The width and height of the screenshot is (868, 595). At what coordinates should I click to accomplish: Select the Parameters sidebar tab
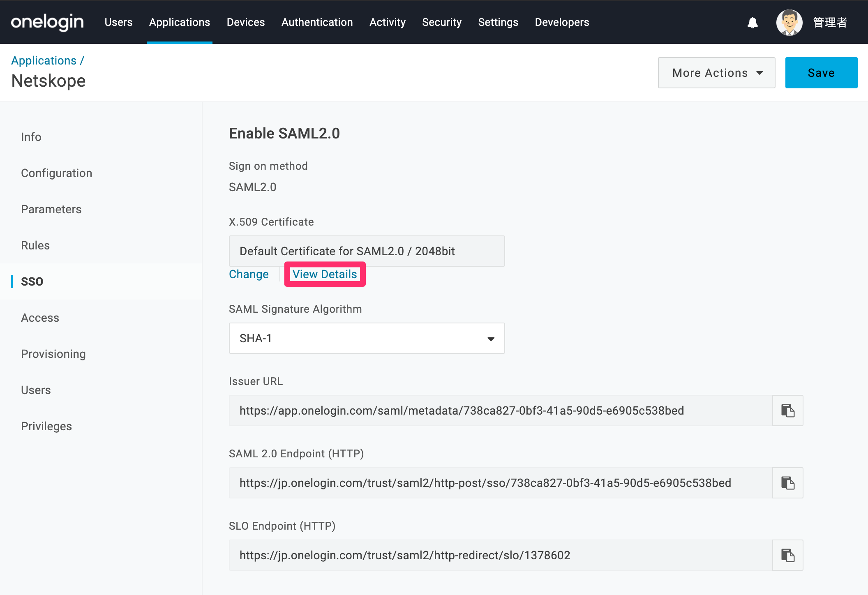pyautogui.click(x=51, y=209)
